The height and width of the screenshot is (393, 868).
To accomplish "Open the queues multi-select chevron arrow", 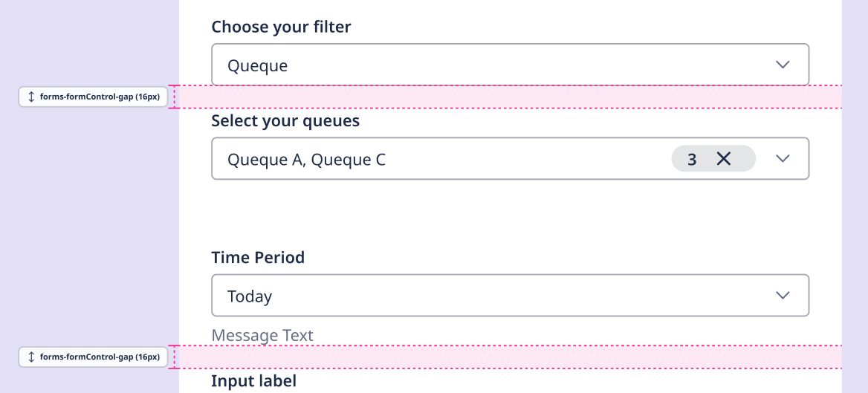I will click(x=783, y=159).
